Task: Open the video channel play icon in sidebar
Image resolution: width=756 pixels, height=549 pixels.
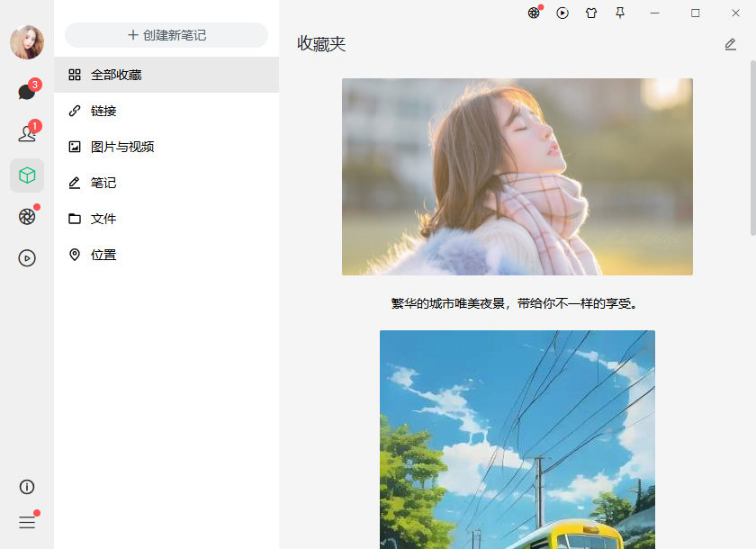Action: click(27, 258)
